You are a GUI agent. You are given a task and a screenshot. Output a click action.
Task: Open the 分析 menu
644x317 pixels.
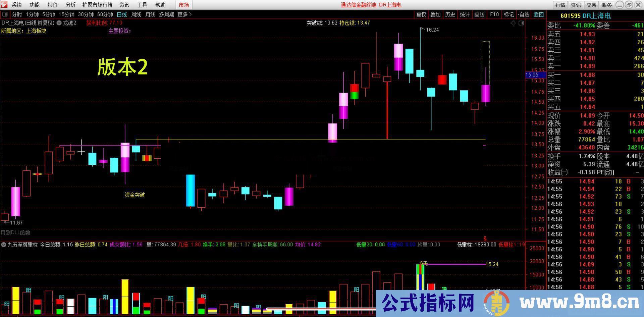(x=70, y=5)
